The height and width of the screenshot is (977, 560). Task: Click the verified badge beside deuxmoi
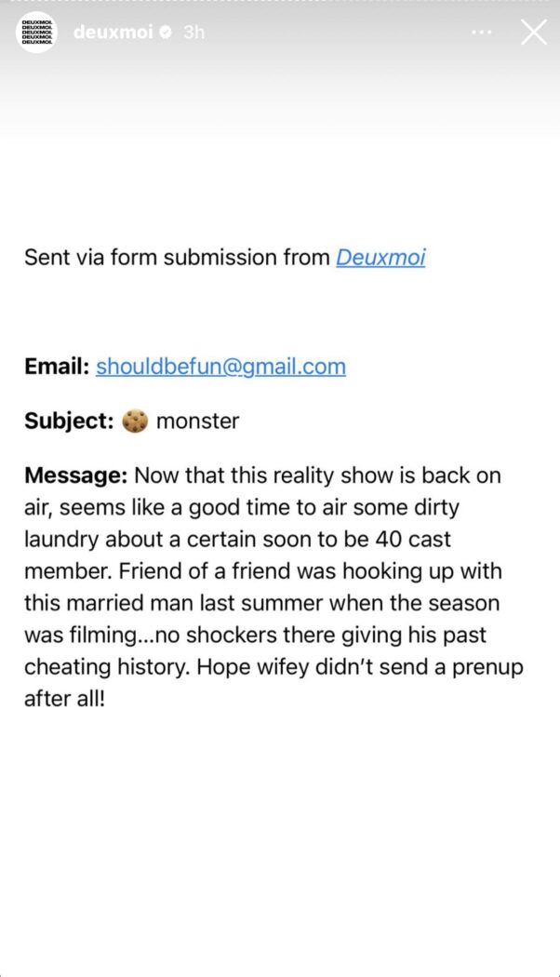coord(166,33)
